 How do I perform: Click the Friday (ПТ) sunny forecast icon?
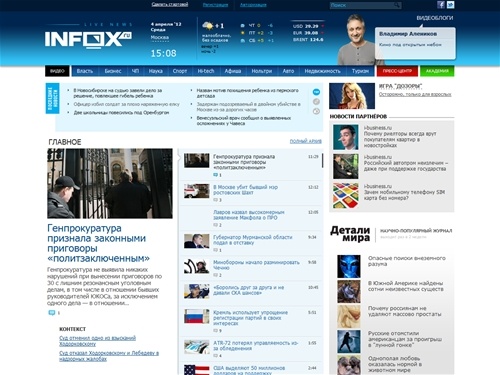click(243, 33)
